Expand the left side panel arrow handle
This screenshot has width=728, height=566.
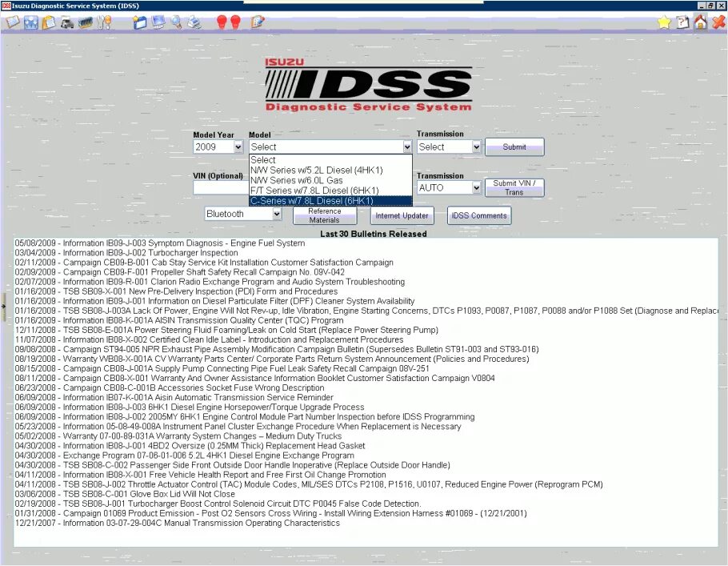[x=3, y=307]
